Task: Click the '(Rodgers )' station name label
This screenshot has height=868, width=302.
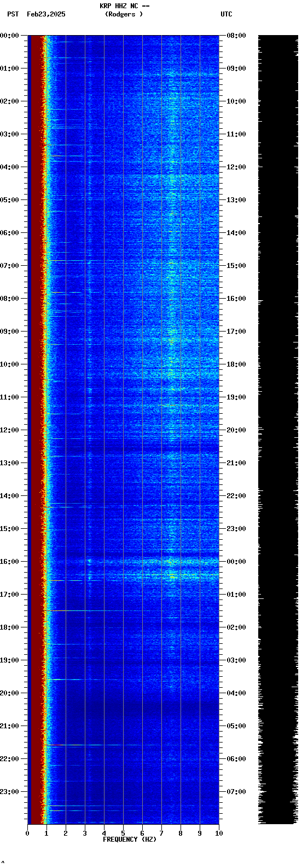Action: point(124,14)
